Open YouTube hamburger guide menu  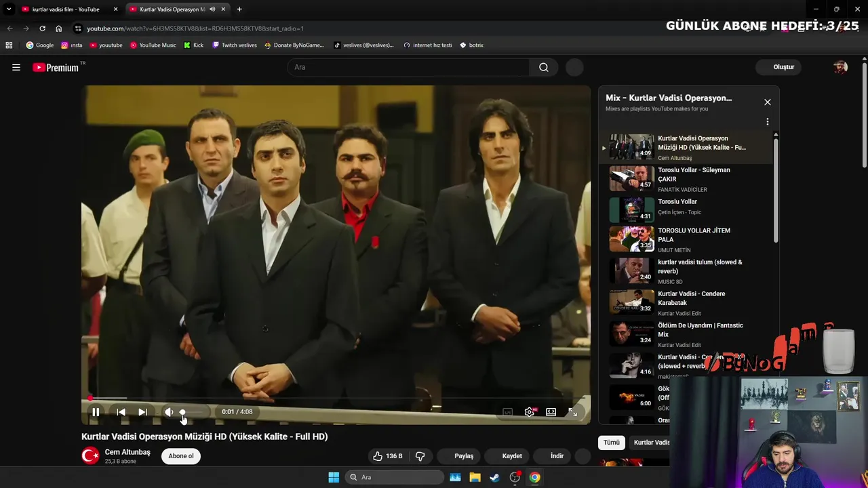coord(16,67)
